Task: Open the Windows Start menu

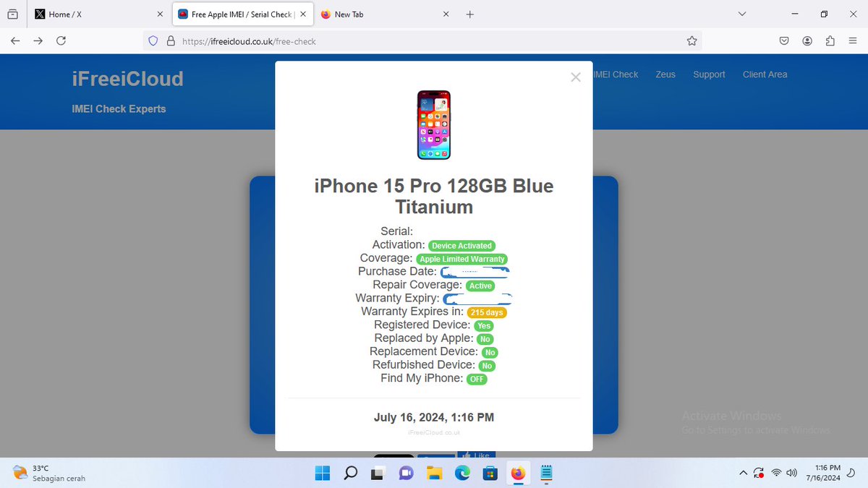Action: click(x=322, y=474)
